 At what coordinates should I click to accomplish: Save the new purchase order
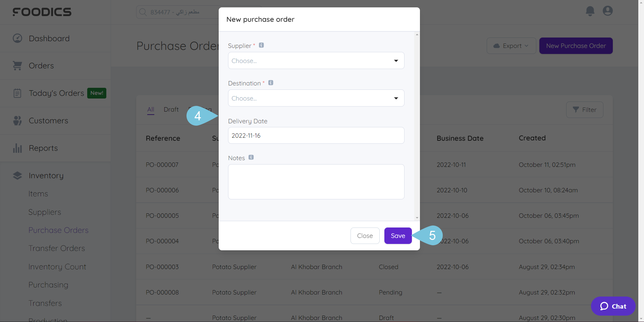tap(398, 236)
